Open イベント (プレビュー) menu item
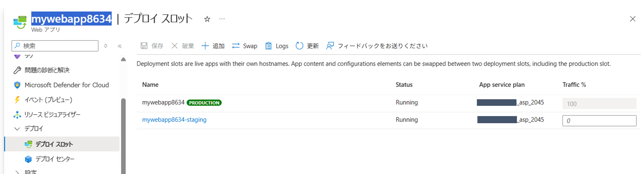This screenshot has height=174, width=644. tap(48, 100)
